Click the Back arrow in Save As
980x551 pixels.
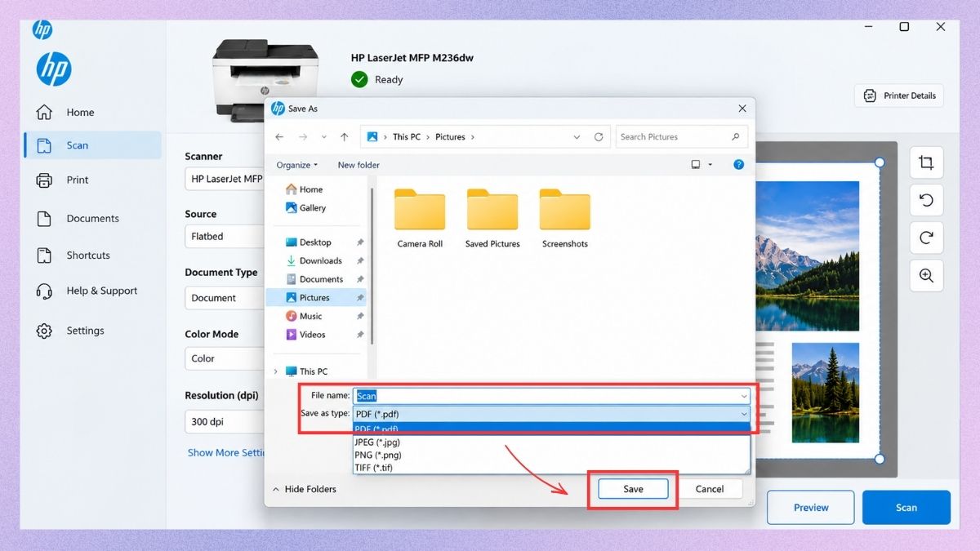click(279, 137)
